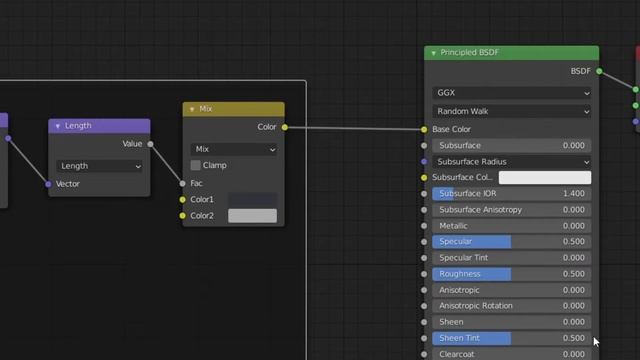Click the Anisotropic value field

[x=511, y=290]
